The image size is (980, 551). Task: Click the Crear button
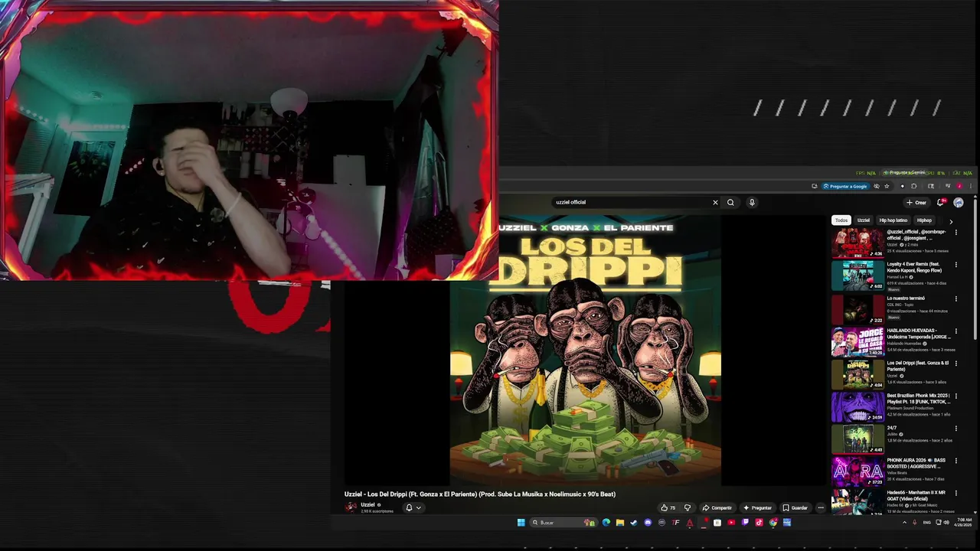(916, 203)
